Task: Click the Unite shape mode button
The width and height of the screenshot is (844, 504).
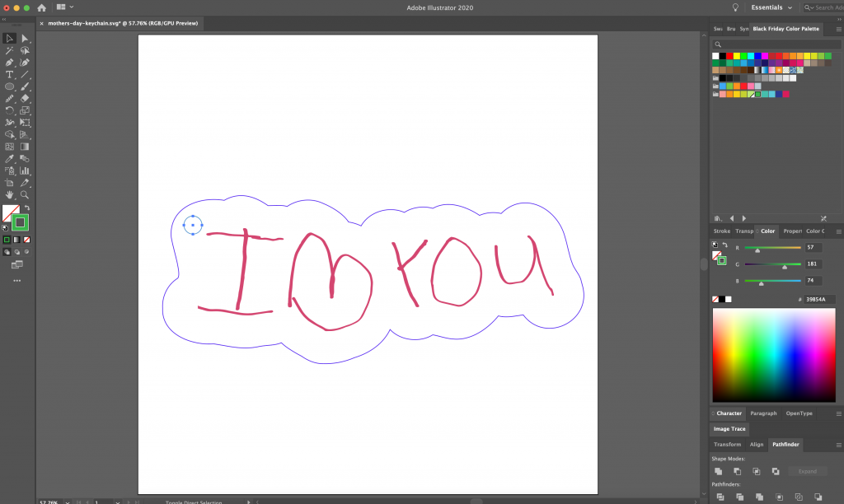Action: 718,471
